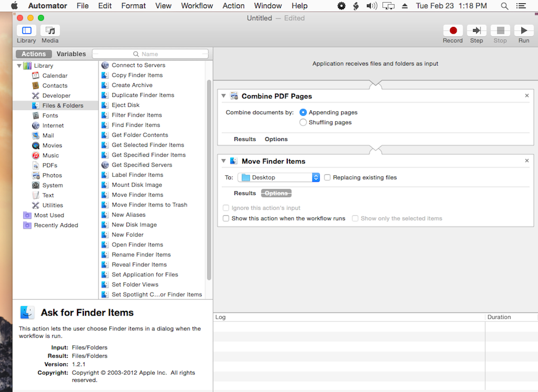Click the Step toolbar icon
The height and width of the screenshot is (392, 538).
477,31
